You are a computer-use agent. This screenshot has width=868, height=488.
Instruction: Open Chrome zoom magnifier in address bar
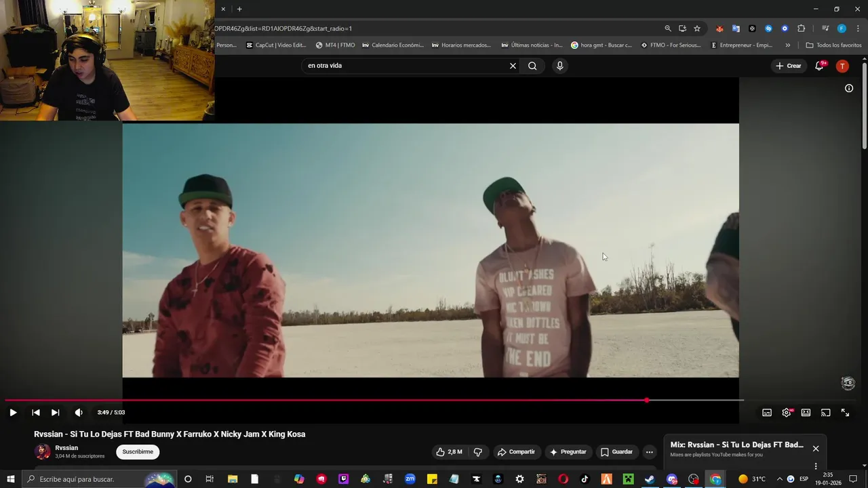click(x=668, y=28)
